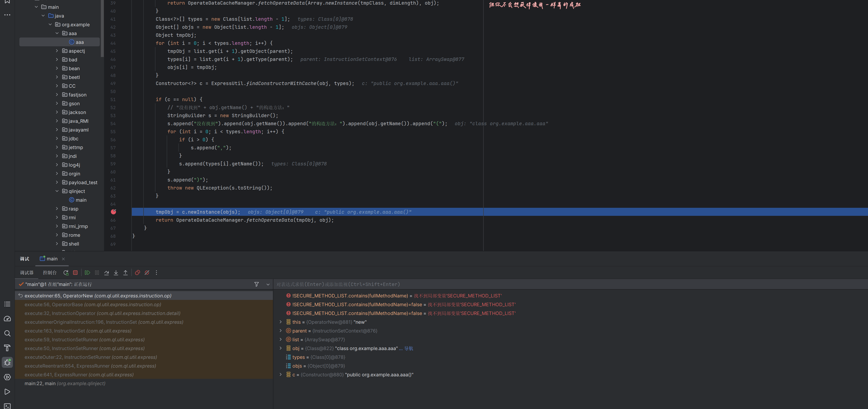Expand the fastjson package

coord(57,94)
